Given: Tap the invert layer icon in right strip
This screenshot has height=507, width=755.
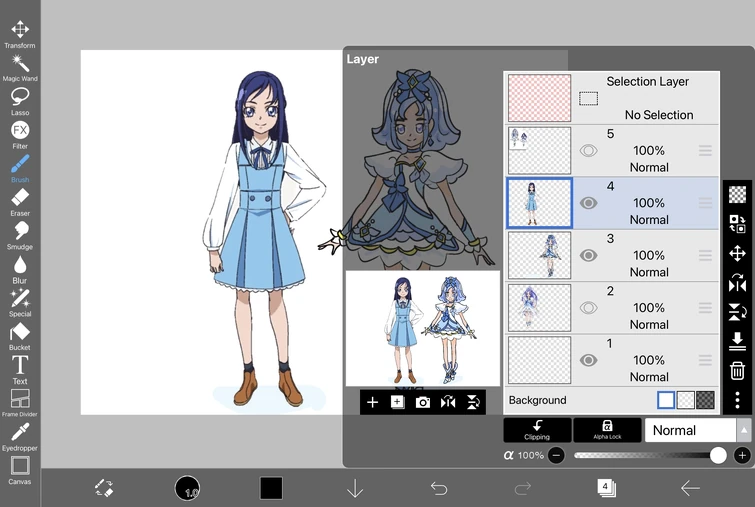Looking at the screenshot, I should point(737,223).
